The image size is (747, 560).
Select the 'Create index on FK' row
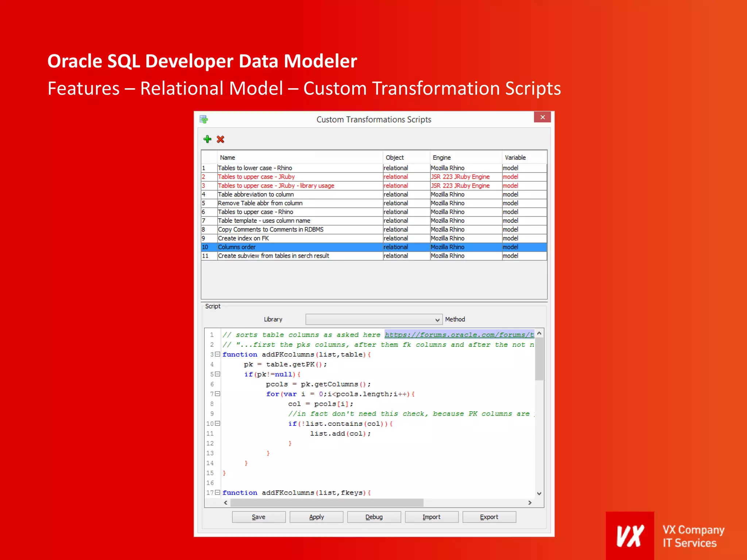374,238
